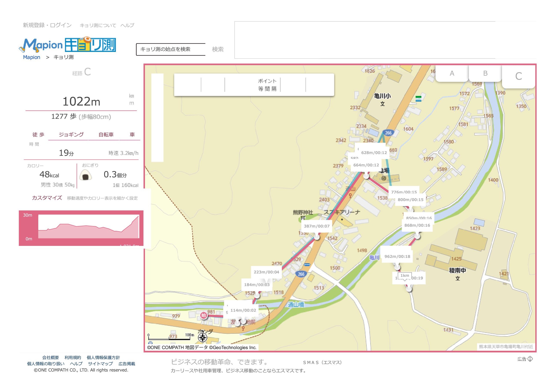This screenshot has height=392, width=555.
Task: Click the route 266 shield near 通山橋
Action: coord(301,274)
